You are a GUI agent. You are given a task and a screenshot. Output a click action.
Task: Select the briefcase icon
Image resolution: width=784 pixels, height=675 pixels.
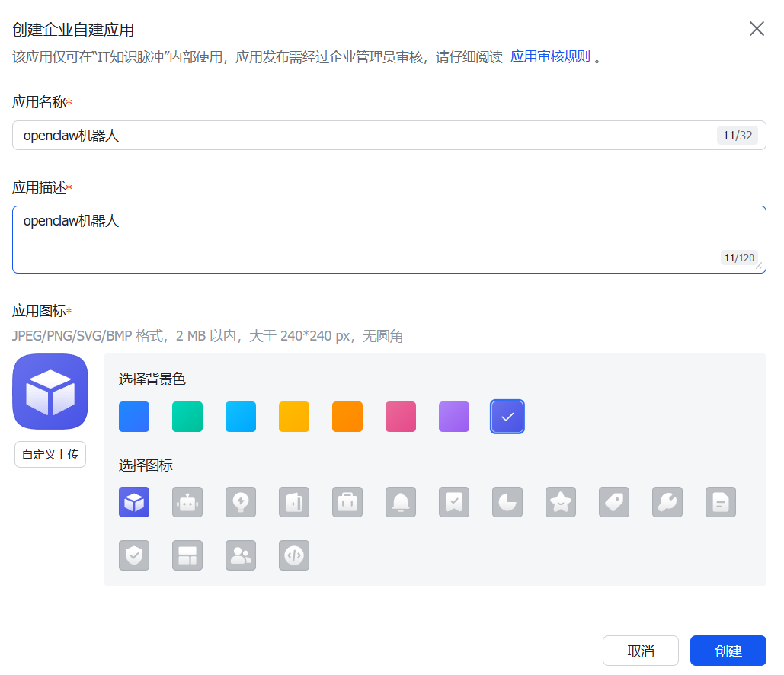pyautogui.click(x=347, y=502)
